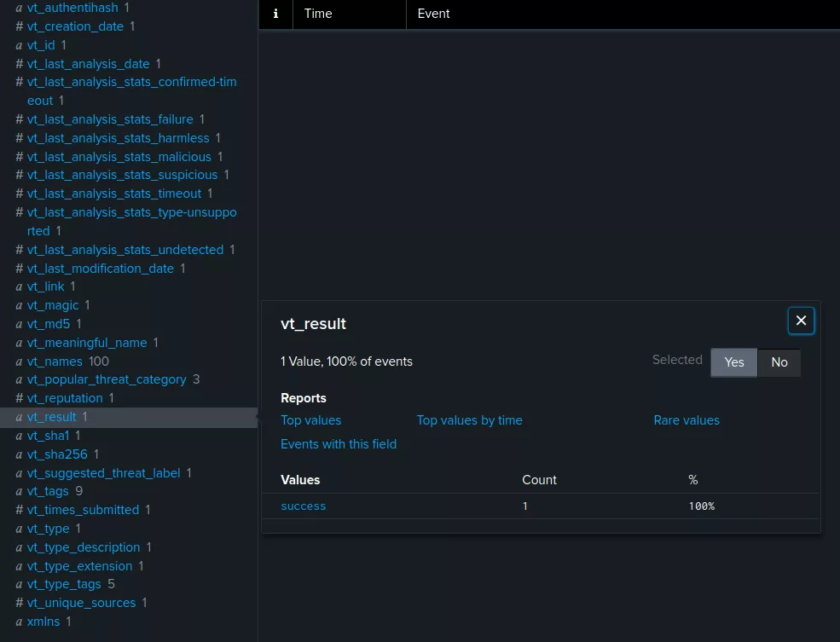Set Selected to No for vt_result
This screenshot has height=642, width=840.
779,362
